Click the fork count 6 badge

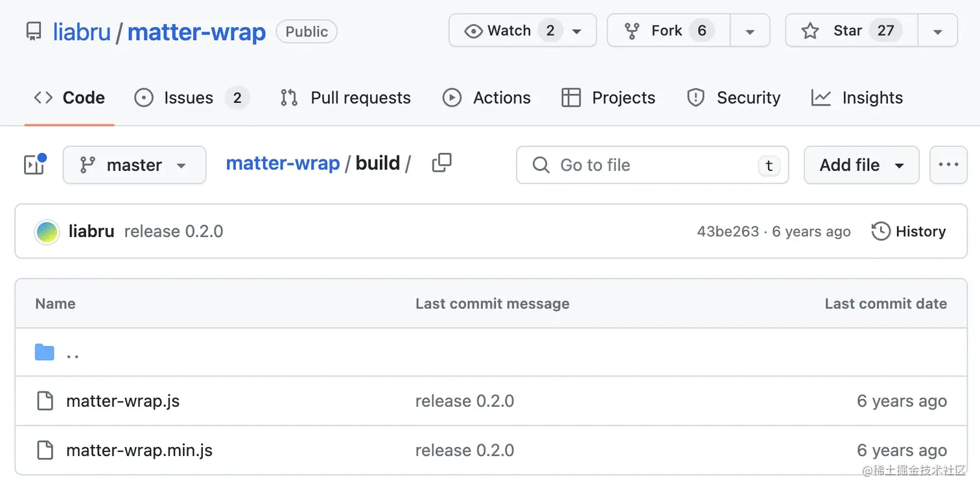tap(702, 30)
